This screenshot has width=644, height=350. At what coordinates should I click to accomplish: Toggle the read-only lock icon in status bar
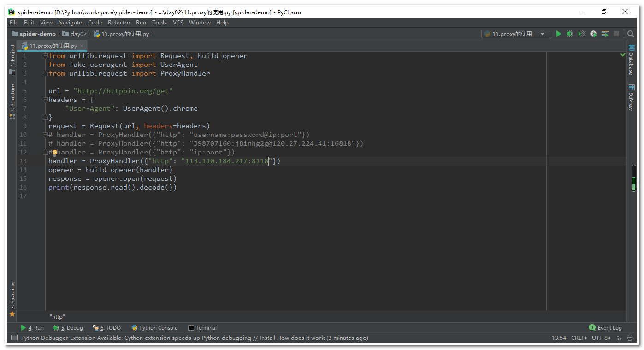(618, 338)
